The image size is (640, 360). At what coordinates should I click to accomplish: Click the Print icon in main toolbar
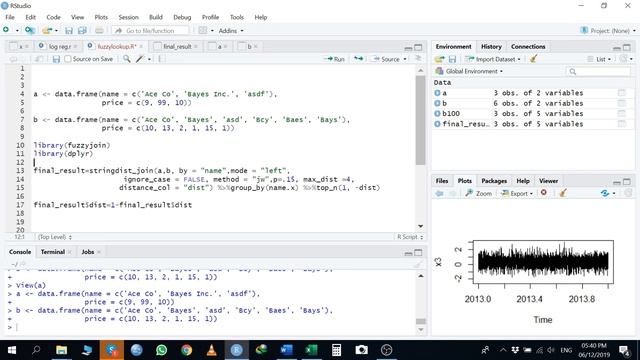[x=99, y=31]
